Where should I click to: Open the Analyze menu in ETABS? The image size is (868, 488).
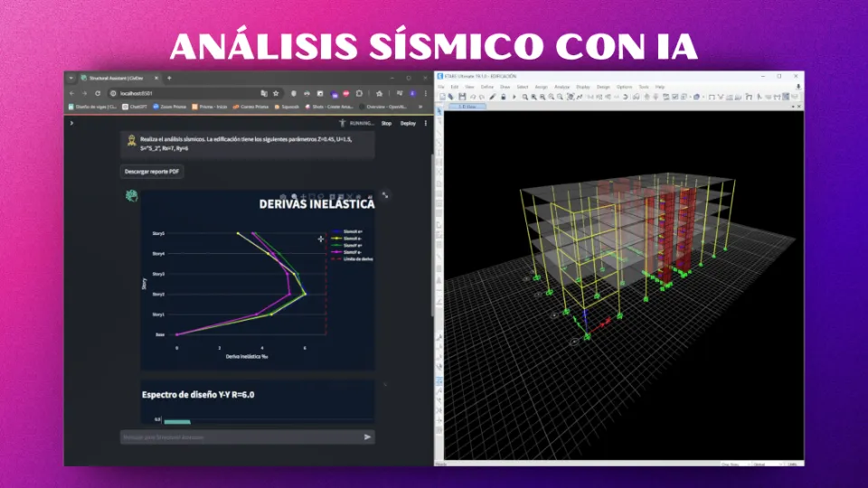click(x=561, y=87)
